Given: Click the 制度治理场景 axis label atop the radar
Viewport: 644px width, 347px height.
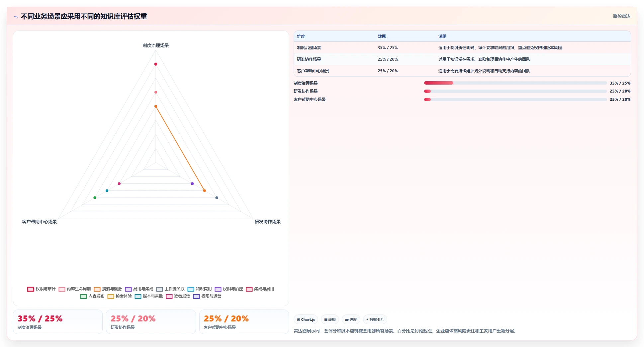Looking at the screenshot, I should (155, 45).
